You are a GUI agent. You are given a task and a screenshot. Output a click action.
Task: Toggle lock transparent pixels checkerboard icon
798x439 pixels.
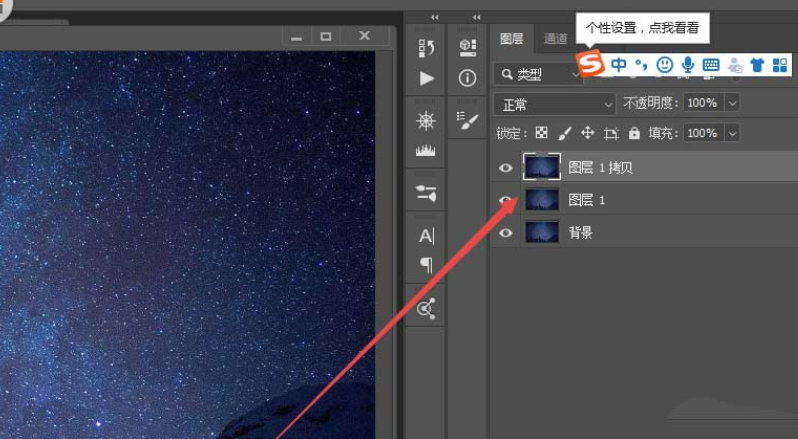coord(541,133)
